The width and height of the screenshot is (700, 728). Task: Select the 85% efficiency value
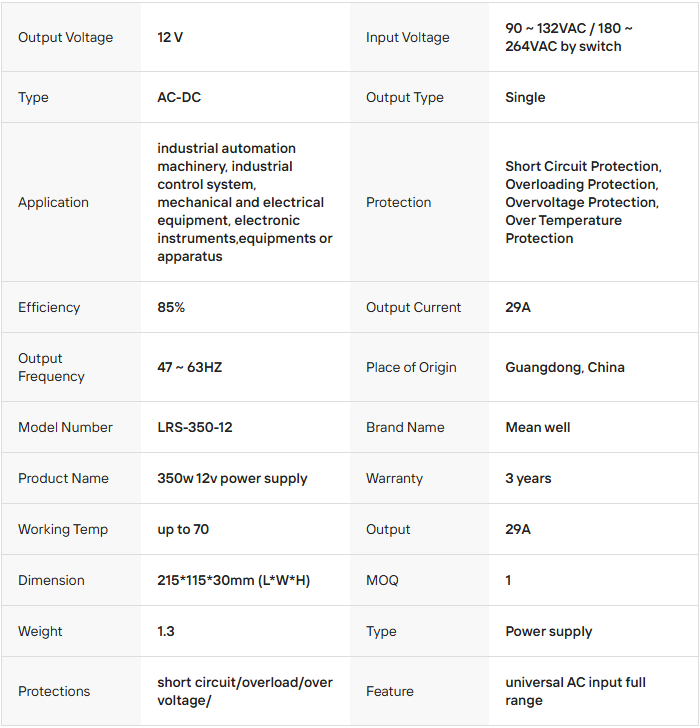click(171, 308)
